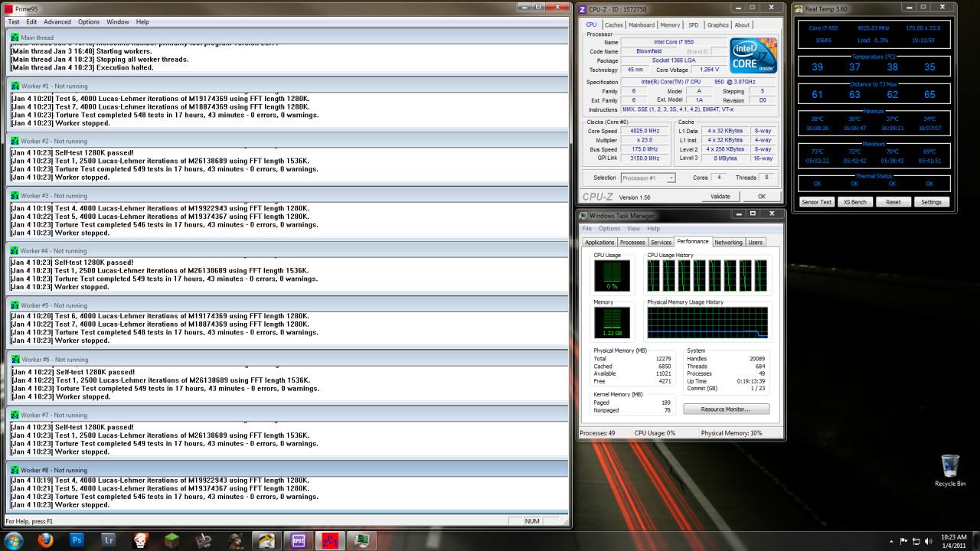Open the Processes tab in Task Manager
Screen dimensions: 980x551
click(x=632, y=242)
